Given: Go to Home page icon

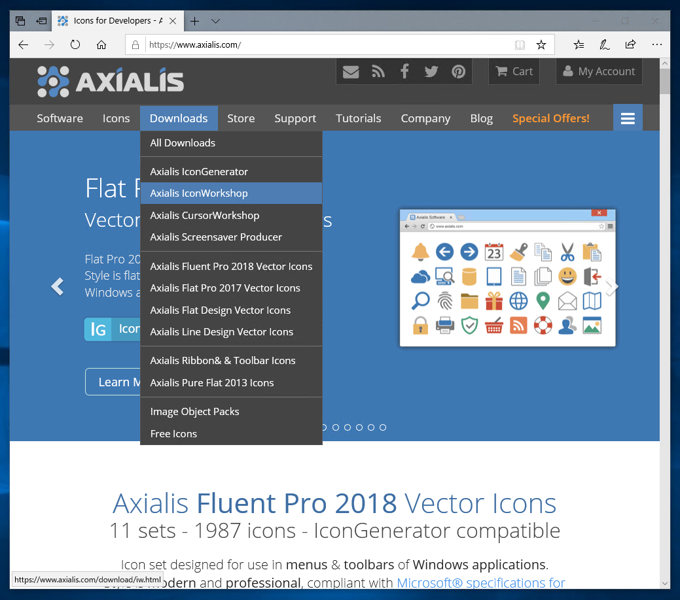Looking at the screenshot, I should pos(101,45).
